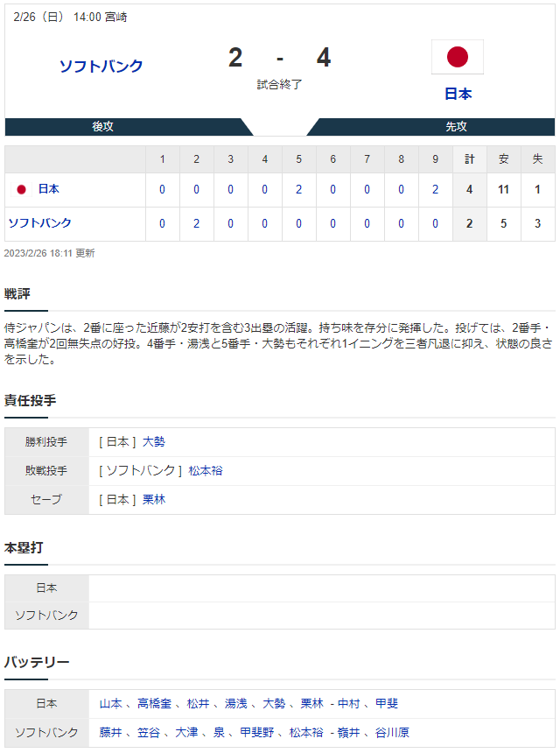Screen dimensions: 560x753
Task: Click the 勝利投手 row label
Action: pos(46,442)
